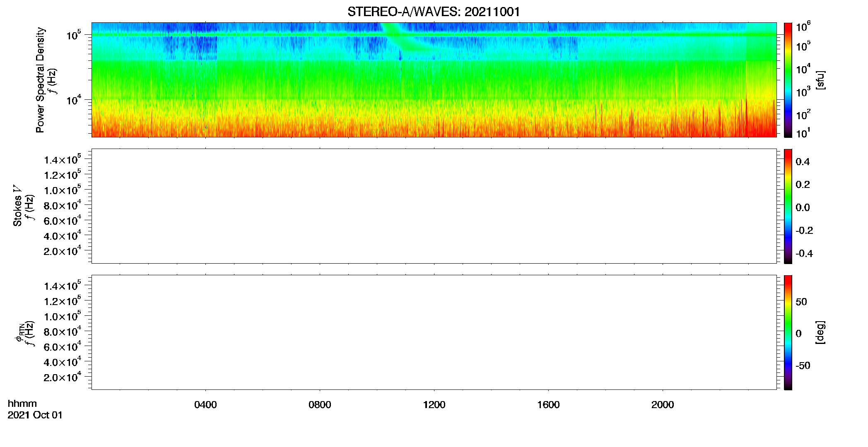Viewport: 868px width, 447px height.
Task: Click the 0800 time tick label
Action: pyautogui.click(x=320, y=405)
